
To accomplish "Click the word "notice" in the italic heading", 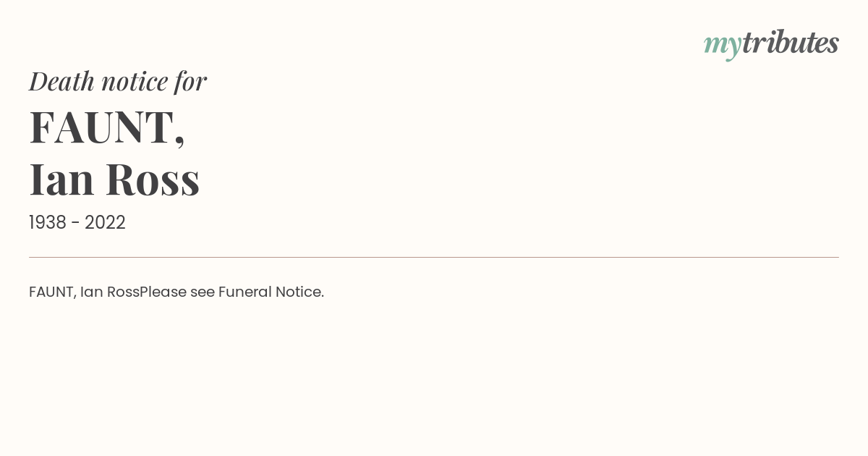I will pyautogui.click(x=134, y=81).
